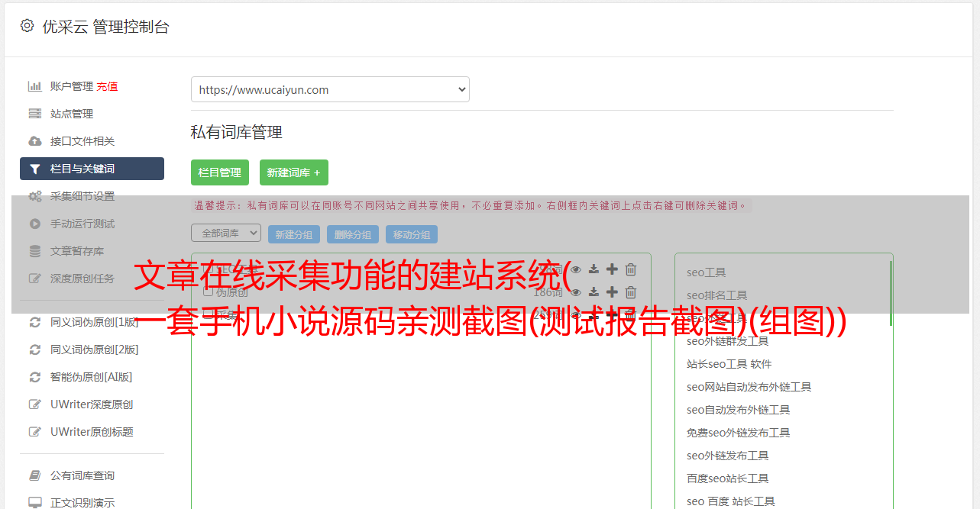The width and height of the screenshot is (980, 509).
Task: Click the book icon for 公有词库查询
Action: tap(35, 475)
